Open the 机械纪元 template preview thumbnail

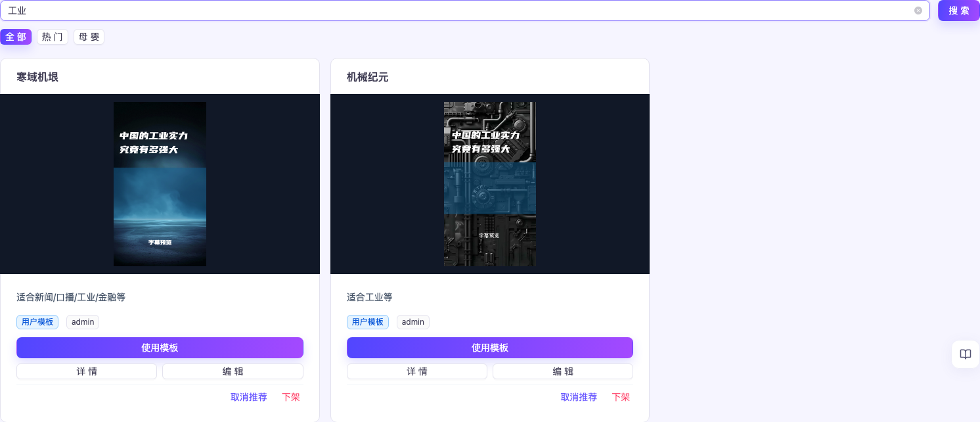[x=490, y=184]
